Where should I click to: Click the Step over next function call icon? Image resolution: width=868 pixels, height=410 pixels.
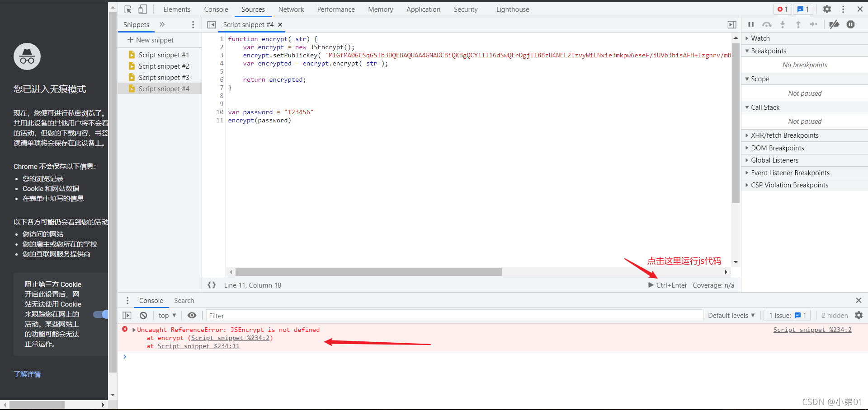[x=767, y=25]
